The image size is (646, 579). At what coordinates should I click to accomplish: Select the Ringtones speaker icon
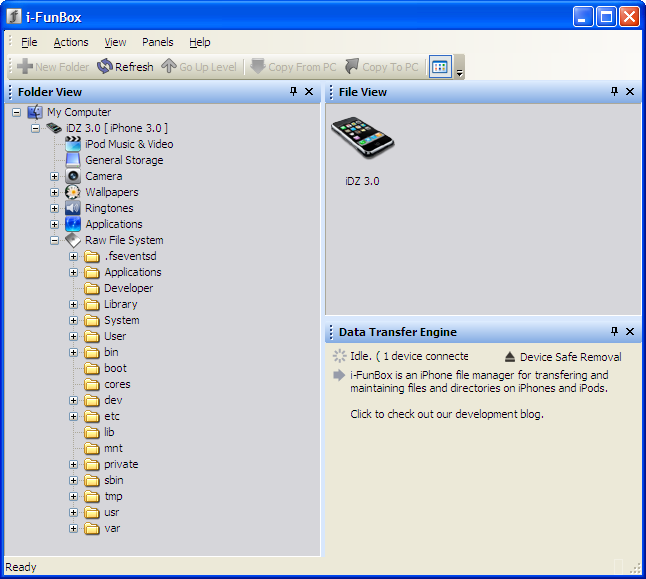coord(73,208)
